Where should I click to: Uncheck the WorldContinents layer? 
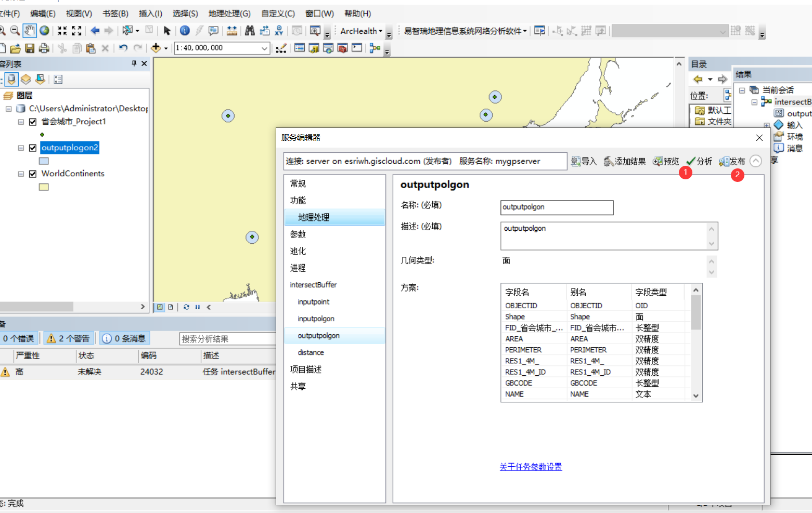click(x=32, y=174)
